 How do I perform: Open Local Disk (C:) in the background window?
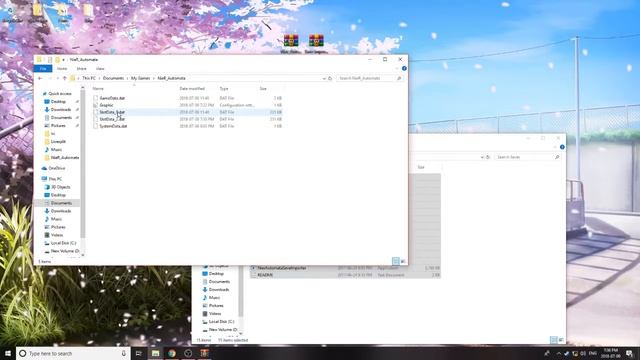[221, 322]
